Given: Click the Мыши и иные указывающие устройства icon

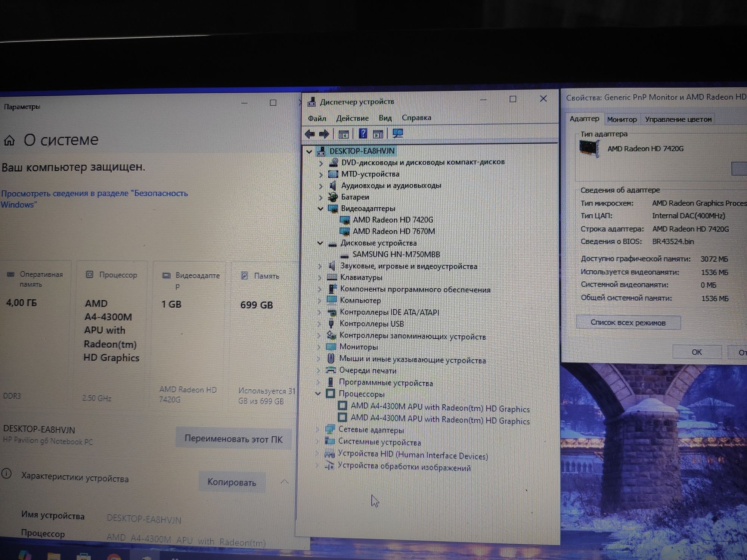Looking at the screenshot, I should (331, 359).
